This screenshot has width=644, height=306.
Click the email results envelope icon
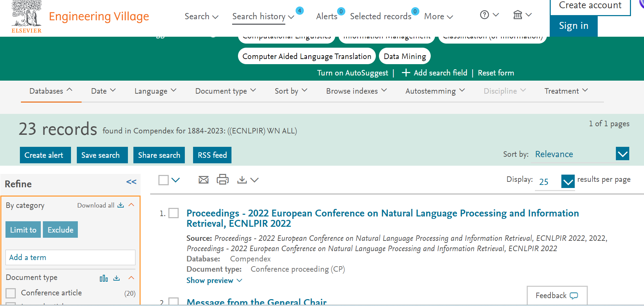(203, 180)
